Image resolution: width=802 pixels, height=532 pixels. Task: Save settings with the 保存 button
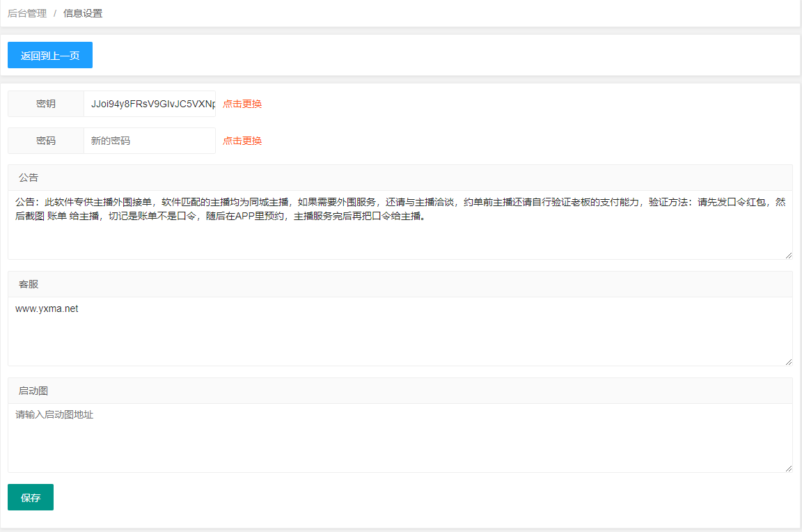(30, 497)
